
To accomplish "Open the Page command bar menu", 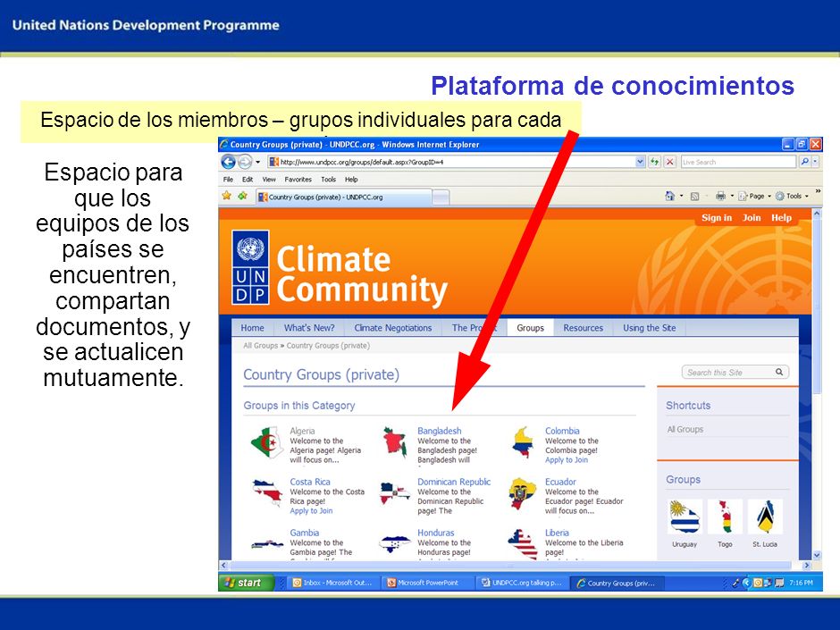I will click(x=755, y=196).
